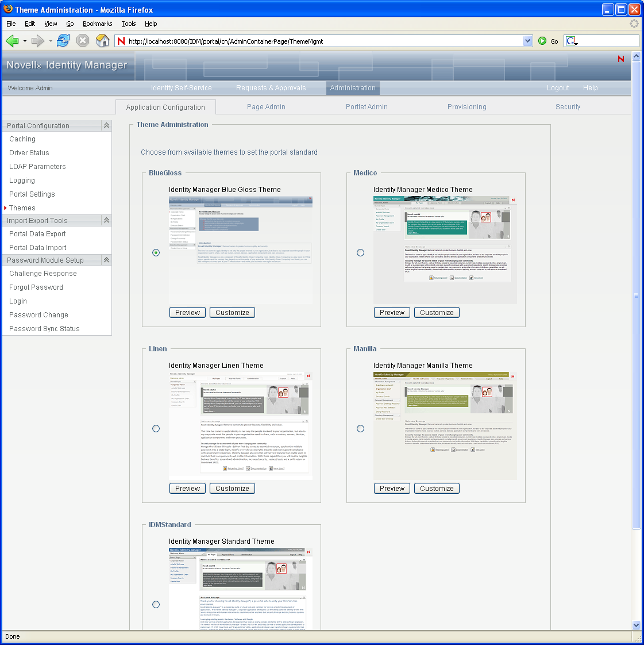Image resolution: width=644 pixels, height=645 pixels.
Task: Click the Blue Gloss theme thumbnail
Action: tap(240, 250)
